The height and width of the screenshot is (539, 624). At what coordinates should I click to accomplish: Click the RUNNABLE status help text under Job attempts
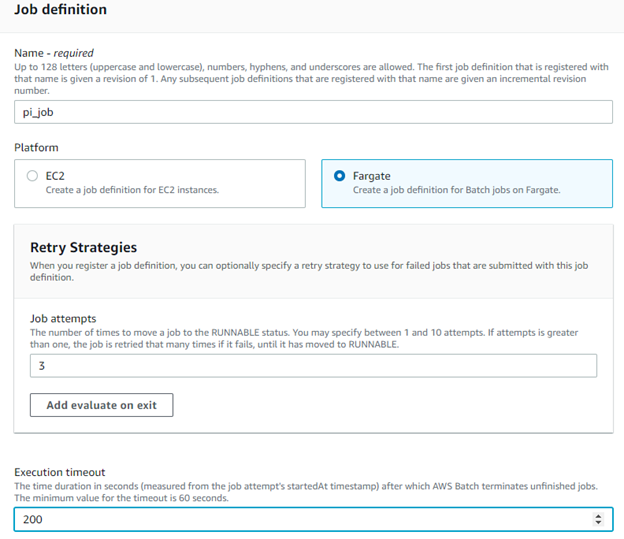tap(300, 338)
